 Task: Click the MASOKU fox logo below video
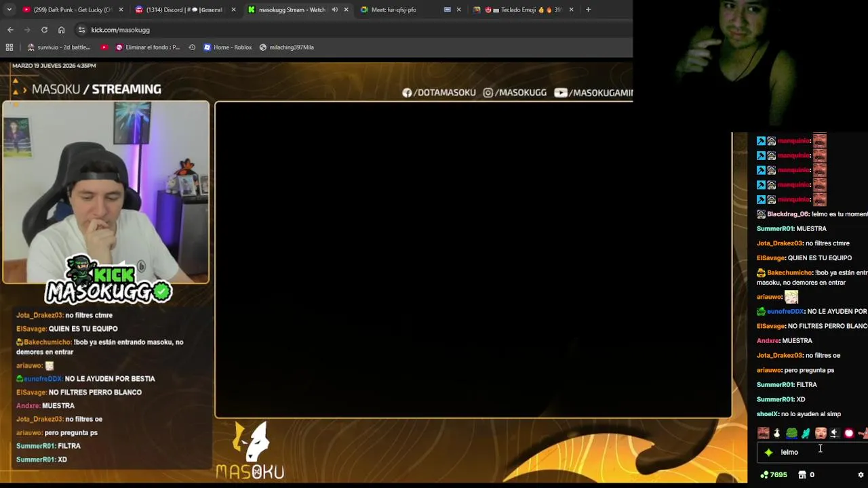click(250, 451)
